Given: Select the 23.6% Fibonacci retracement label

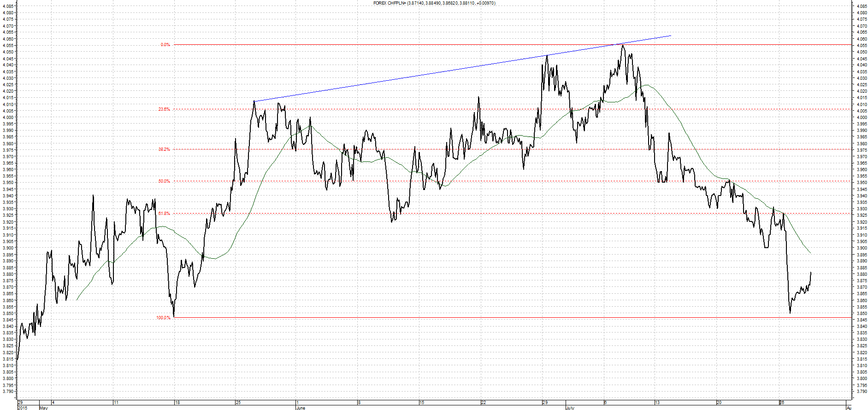Looking at the screenshot, I should (x=164, y=109).
